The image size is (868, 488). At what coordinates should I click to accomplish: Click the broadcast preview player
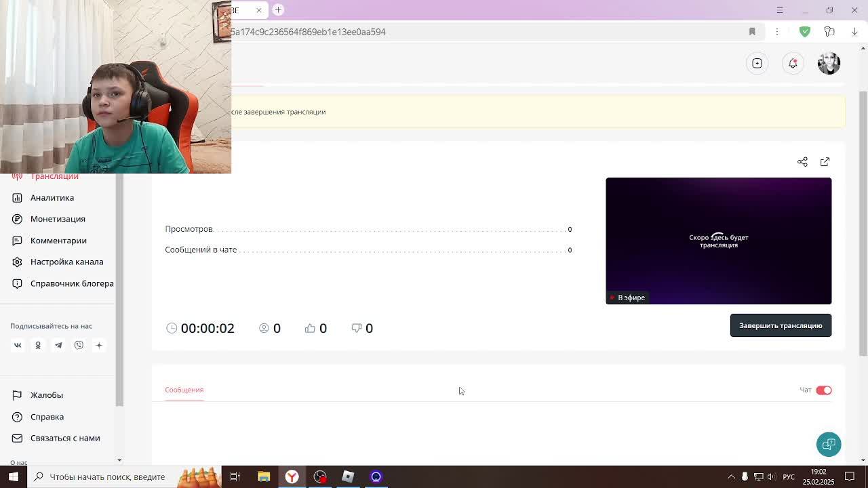point(718,241)
